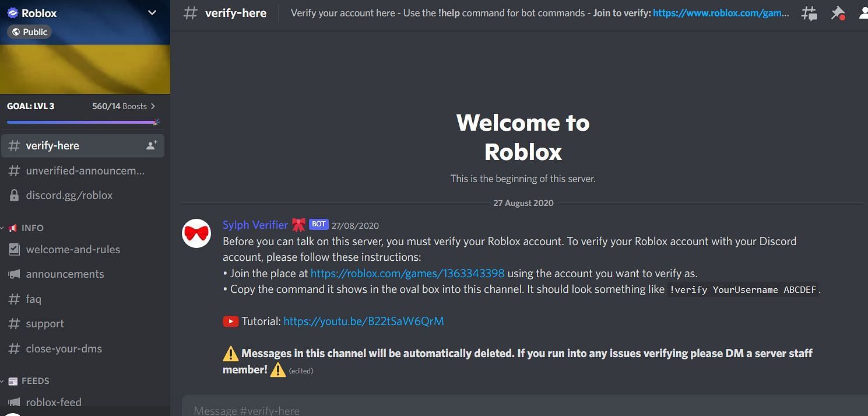This screenshot has height=416, width=868.
Task: Show the Member List
Action: tap(863, 13)
